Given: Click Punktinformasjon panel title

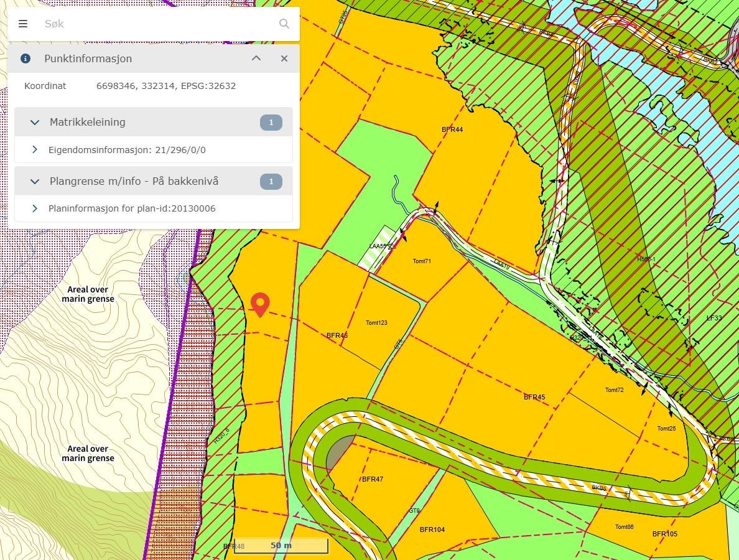Looking at the screenshot, I should (x=88, y=58).
